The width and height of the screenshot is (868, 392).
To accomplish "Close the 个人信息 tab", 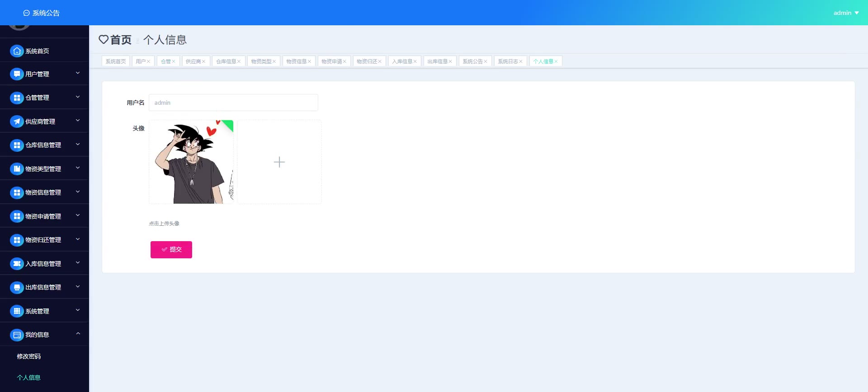I will [556, 61].
